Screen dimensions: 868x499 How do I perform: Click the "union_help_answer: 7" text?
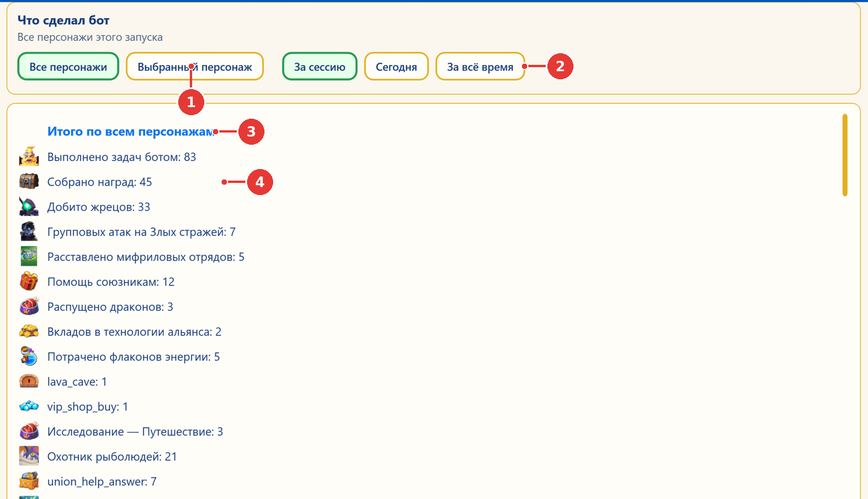pyautogui.click(x=102, y=481)
